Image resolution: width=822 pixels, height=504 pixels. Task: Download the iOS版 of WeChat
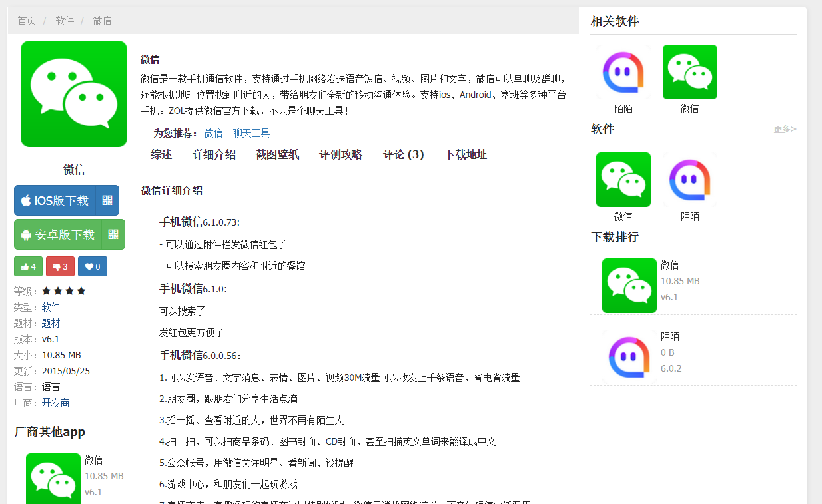pos(55,200)
